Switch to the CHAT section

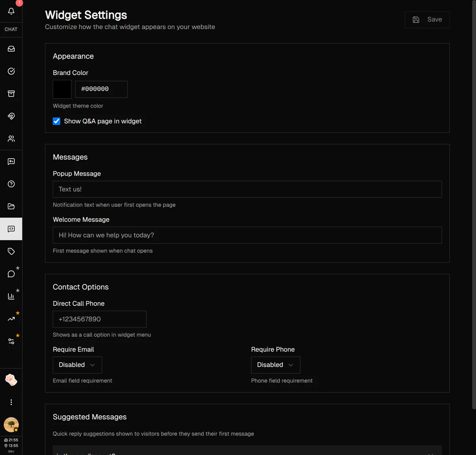11,29
